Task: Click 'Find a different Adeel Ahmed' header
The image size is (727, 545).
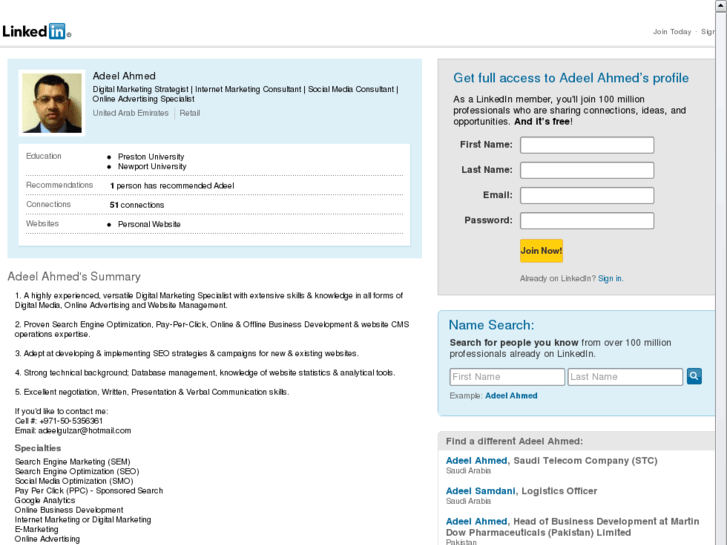Action: 514,441
